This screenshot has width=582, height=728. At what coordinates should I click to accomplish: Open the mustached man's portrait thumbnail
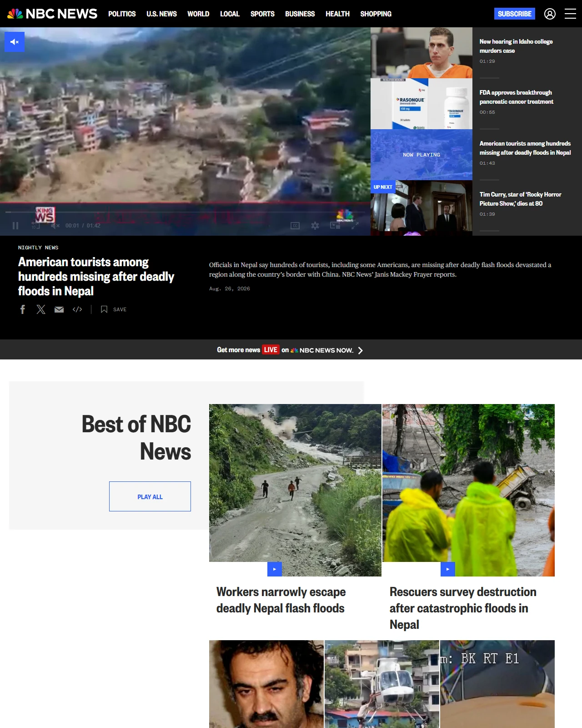pos(266,684)
